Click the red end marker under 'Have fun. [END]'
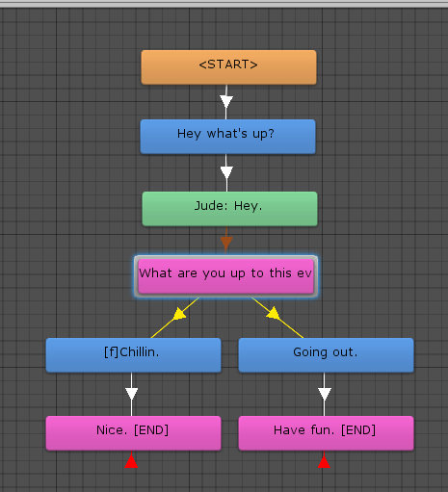 pos(324,462)
